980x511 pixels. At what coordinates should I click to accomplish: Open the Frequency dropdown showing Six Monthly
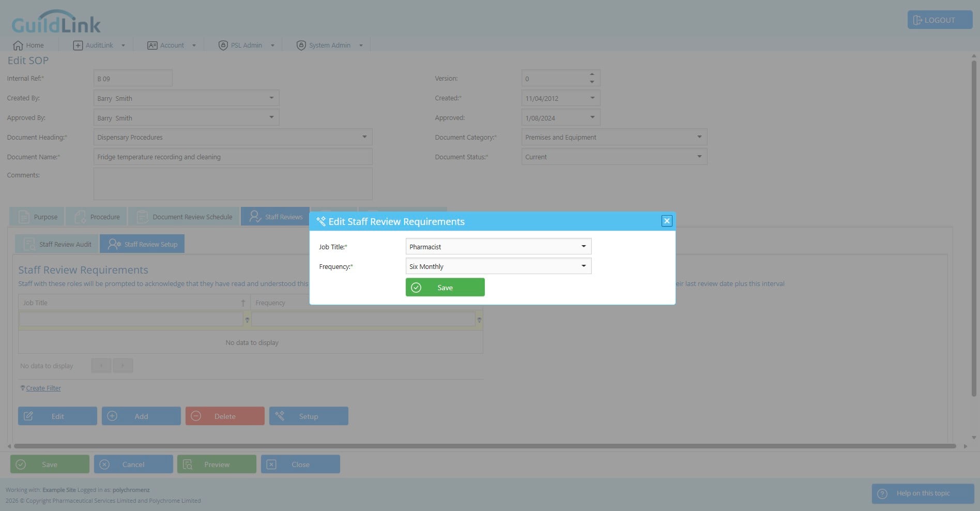584,266
